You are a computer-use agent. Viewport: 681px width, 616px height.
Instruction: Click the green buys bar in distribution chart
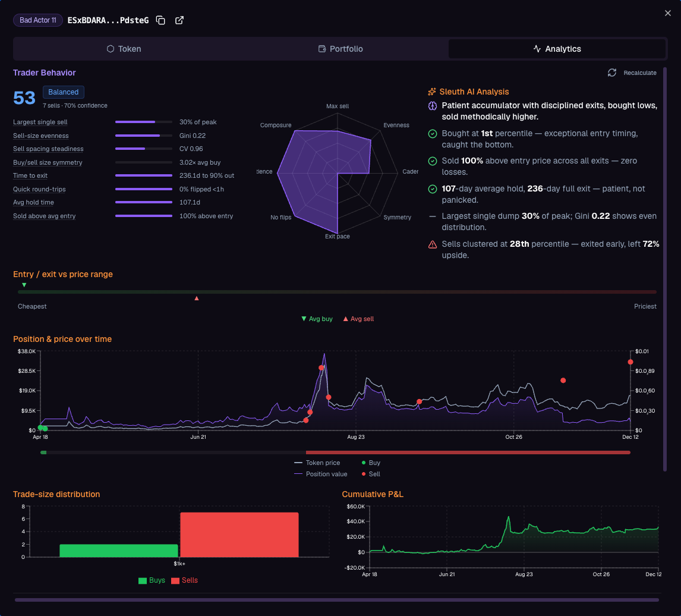click(119, 551)
